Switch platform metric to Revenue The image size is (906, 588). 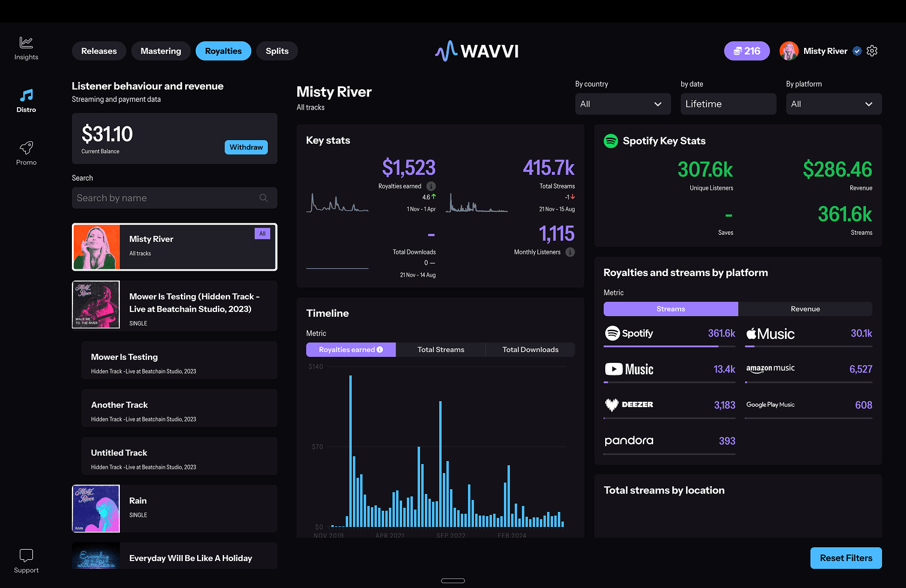pyautogui.click(x=805, y=309)
